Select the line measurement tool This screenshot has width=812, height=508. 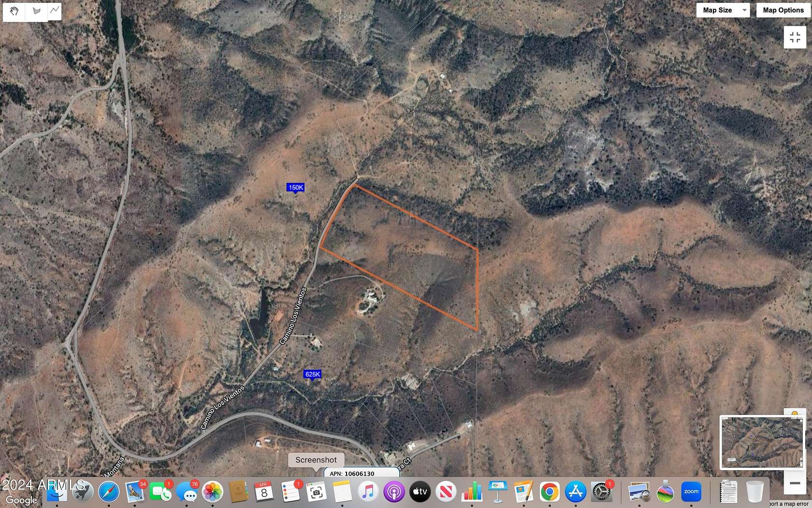coord(54,11)
